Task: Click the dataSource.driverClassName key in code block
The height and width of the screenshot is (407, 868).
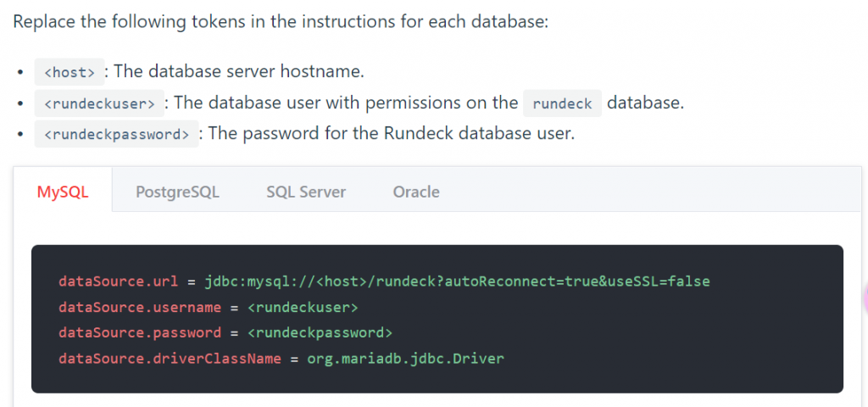Action: pyautogui.click(x=170, y=359)
